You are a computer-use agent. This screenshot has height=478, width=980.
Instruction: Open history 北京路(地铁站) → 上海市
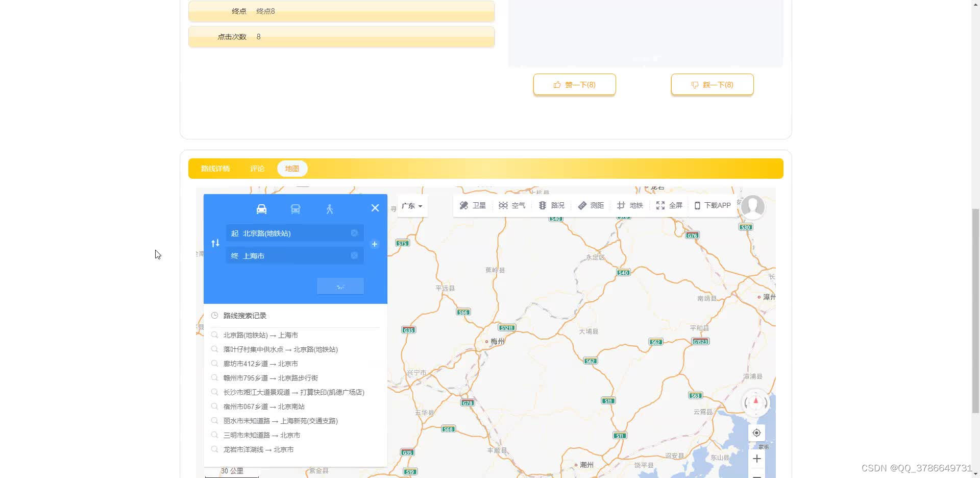[x=260, y=335]
